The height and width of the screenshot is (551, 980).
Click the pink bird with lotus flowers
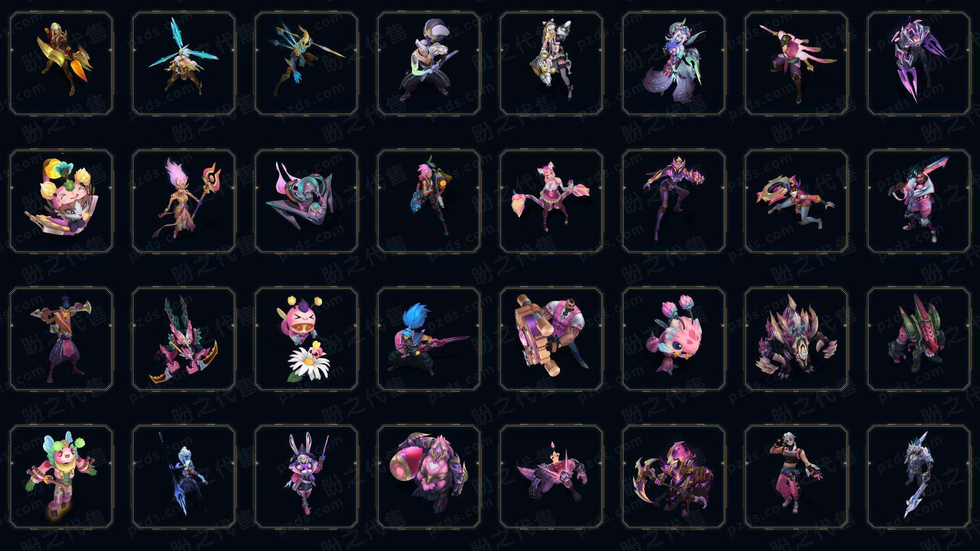[x=674, y=339]
